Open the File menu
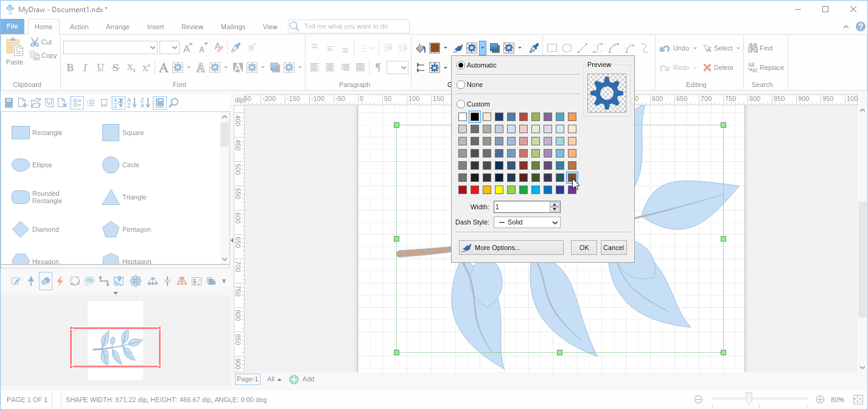 pos(12,26)
